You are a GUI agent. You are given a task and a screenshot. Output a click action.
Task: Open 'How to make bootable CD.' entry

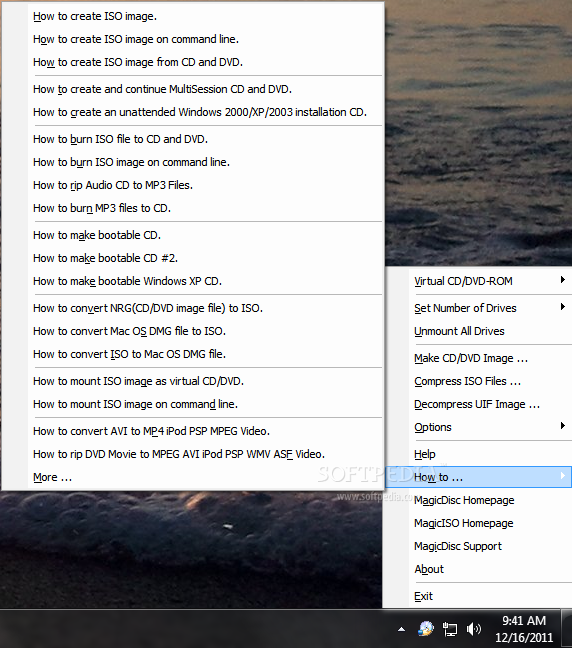click(193, 235)
